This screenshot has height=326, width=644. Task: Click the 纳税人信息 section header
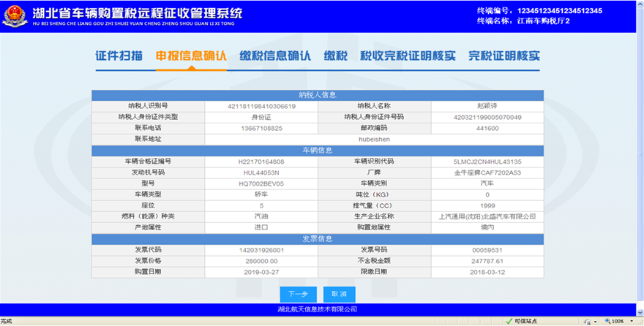coord(318,95)
